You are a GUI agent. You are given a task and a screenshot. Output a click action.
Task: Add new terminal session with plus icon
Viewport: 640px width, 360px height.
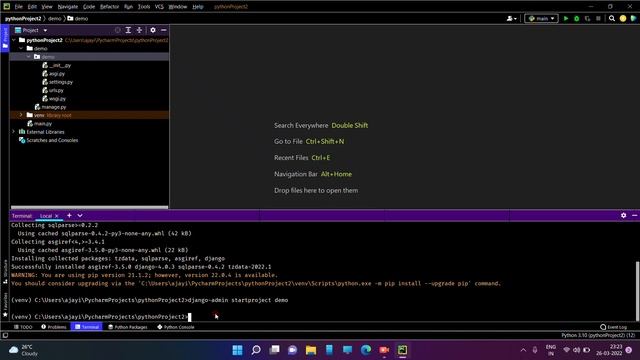pos(69,216)
